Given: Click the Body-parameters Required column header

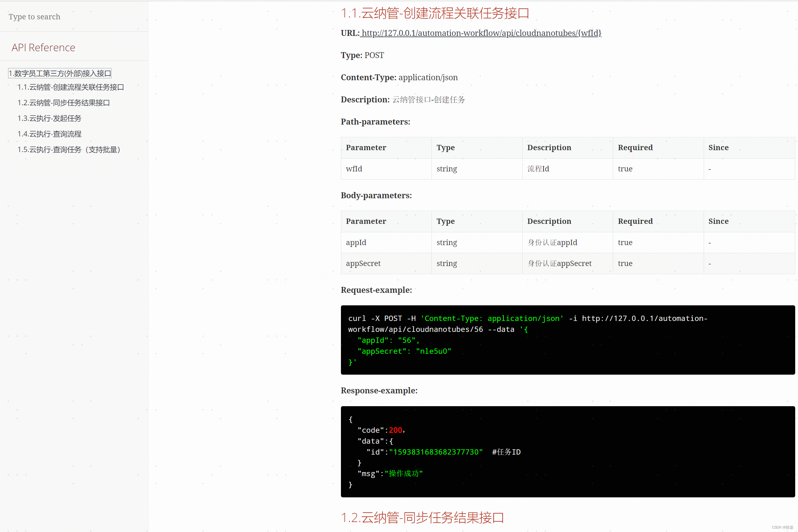Looking at the screenshot, I should tap(635, 222).
